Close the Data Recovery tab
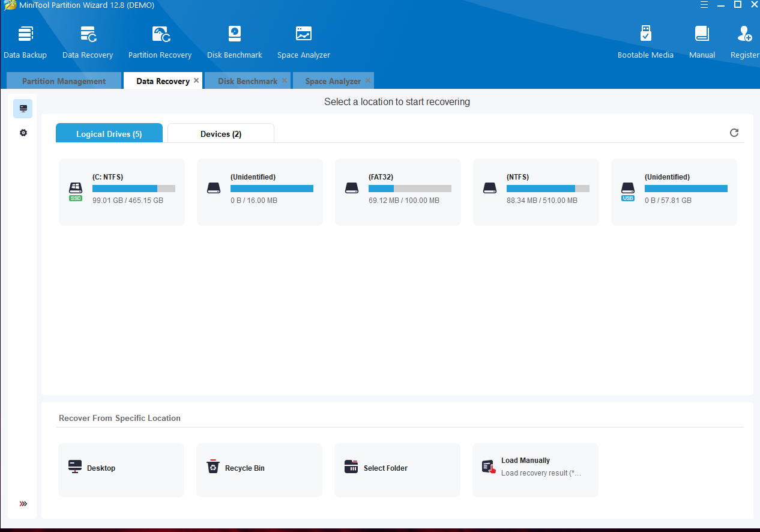Viewport: 760px width, 532px height. click(196, 80)
